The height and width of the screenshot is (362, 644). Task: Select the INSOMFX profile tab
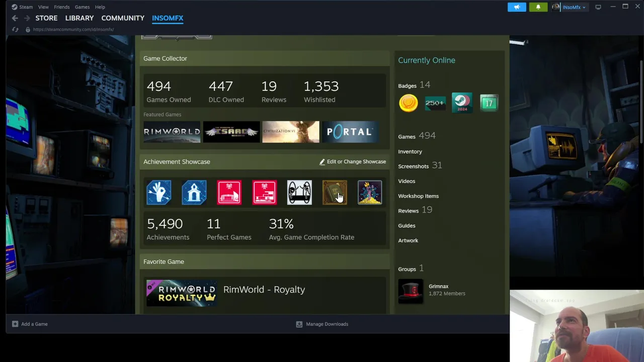(x=168, y=18)
